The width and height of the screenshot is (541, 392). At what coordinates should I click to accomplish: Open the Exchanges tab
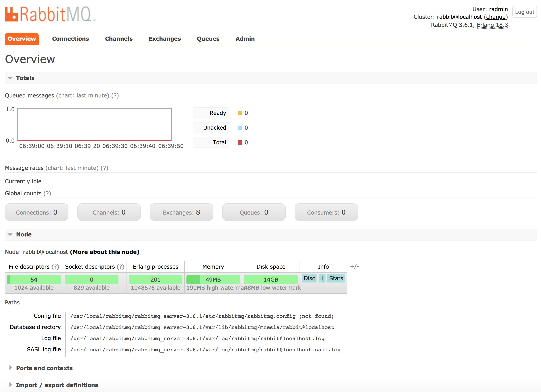click(165, 39)
